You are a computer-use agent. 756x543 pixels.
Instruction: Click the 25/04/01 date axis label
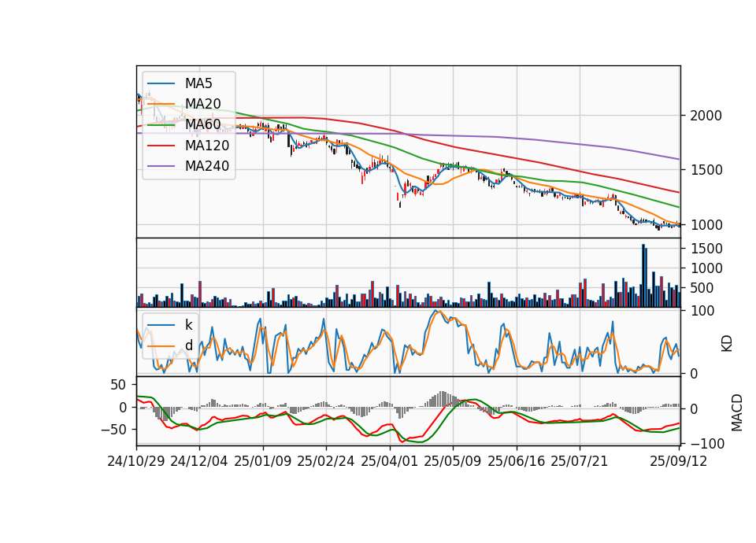389,461
